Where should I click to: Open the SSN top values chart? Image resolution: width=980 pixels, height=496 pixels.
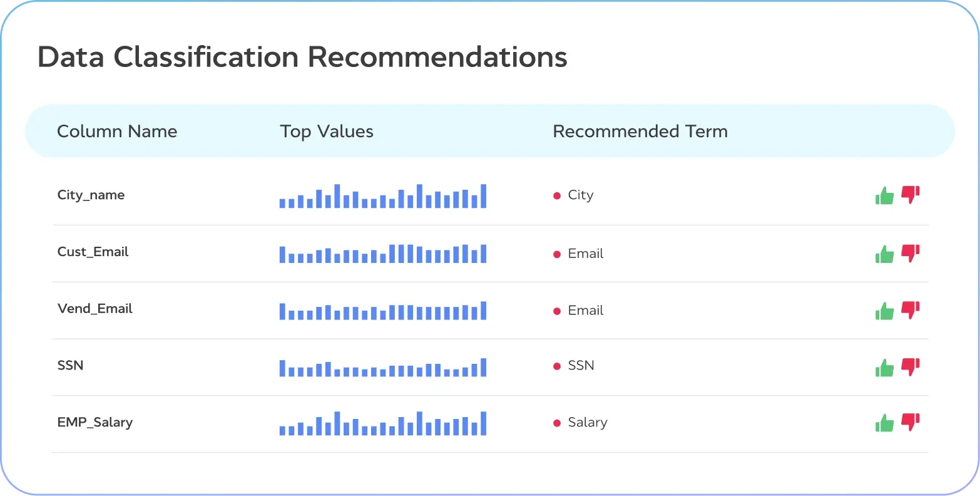point(383,368)
